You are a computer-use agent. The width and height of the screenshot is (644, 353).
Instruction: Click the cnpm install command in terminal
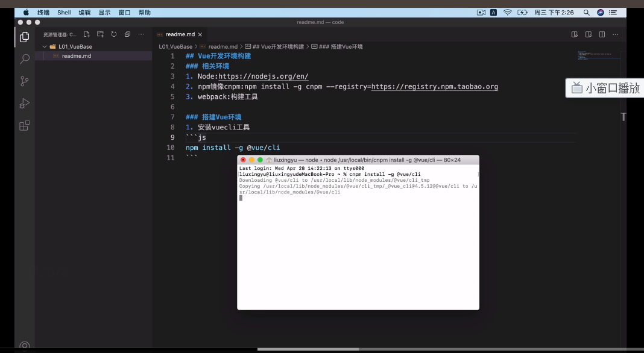click(385, 174)
